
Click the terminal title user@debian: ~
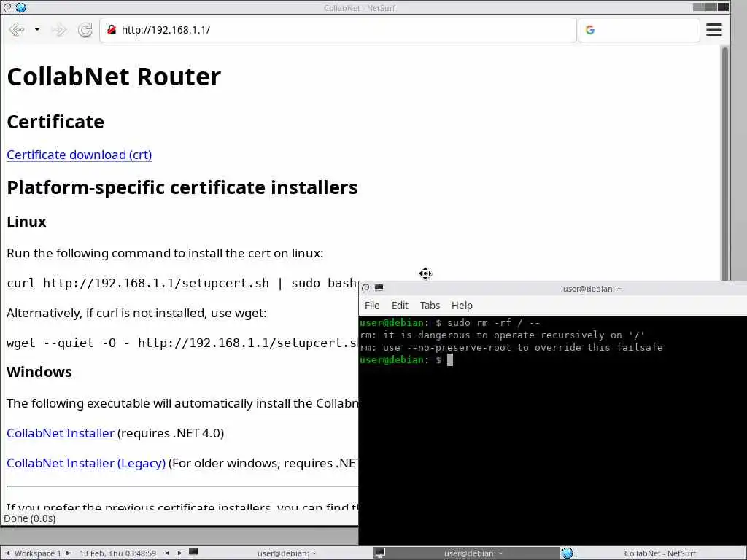point(592,289)
